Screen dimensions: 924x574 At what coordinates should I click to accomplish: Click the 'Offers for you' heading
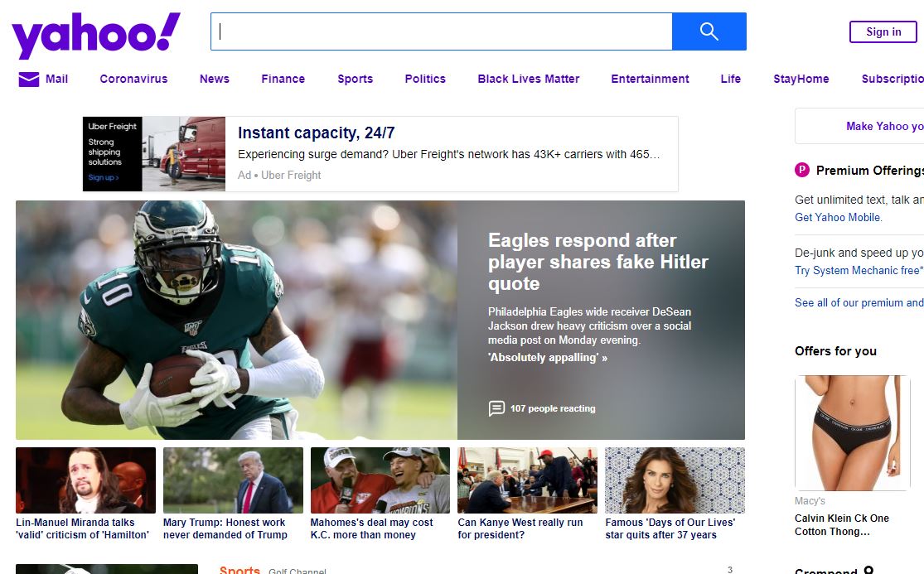click(835, 351)
